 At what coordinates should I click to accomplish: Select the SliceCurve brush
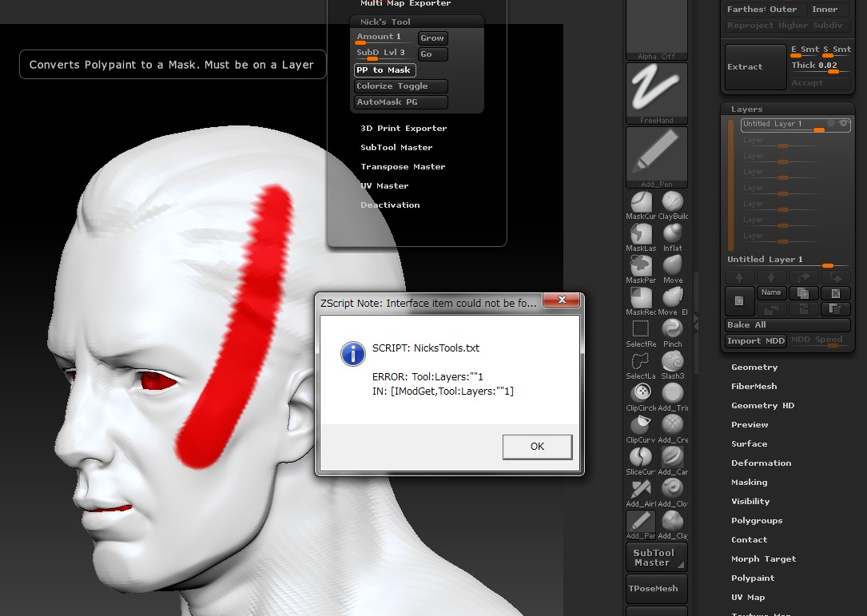tap(640, 456)
